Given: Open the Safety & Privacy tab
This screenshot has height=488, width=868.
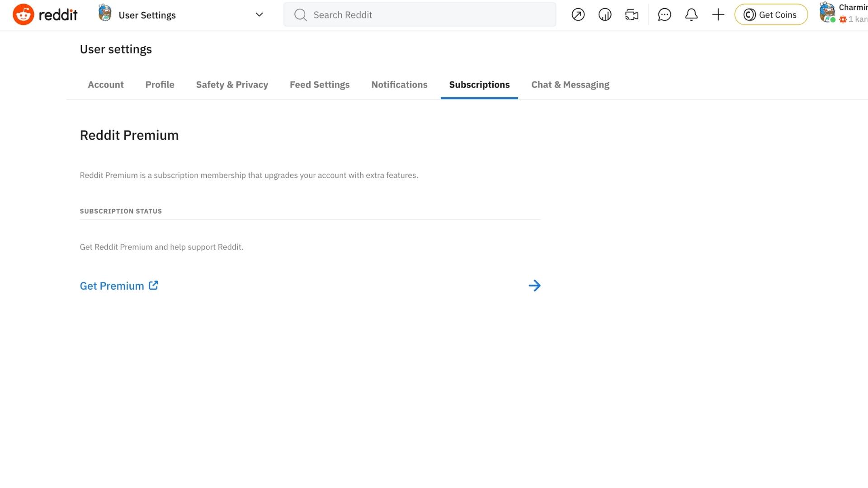Looking at the screenshot, I should click(232, 84).
